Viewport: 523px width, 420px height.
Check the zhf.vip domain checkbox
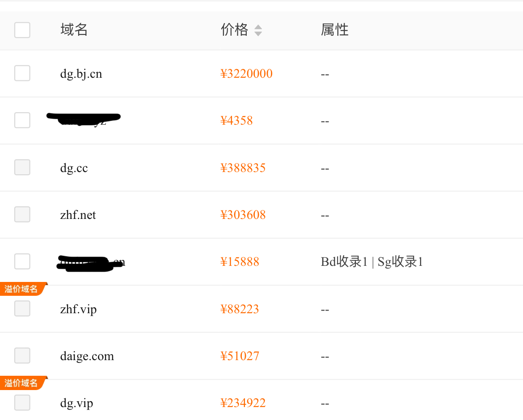tap(22, 309)
